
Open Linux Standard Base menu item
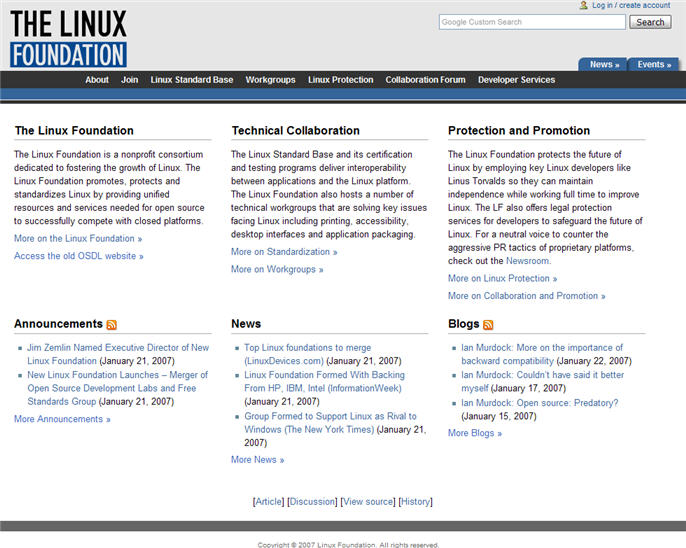click(x=192, y=80)
